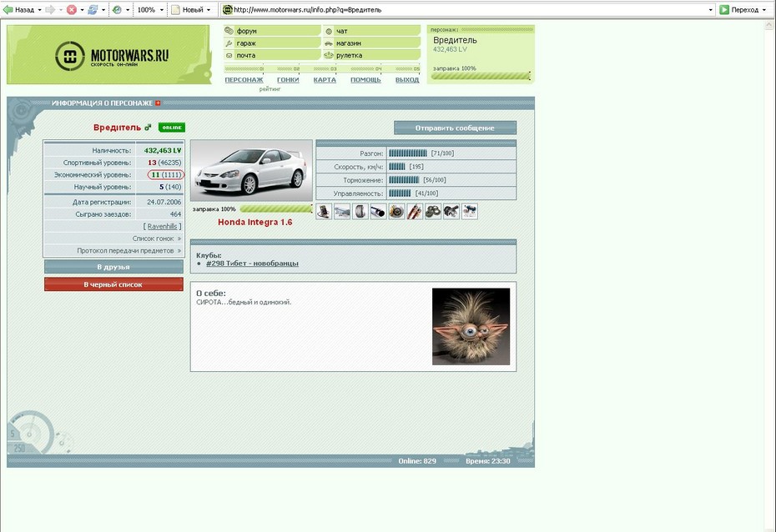Click the Новый new page icon
The height and width of the screenshot is (532, 776).
[176, 9]
